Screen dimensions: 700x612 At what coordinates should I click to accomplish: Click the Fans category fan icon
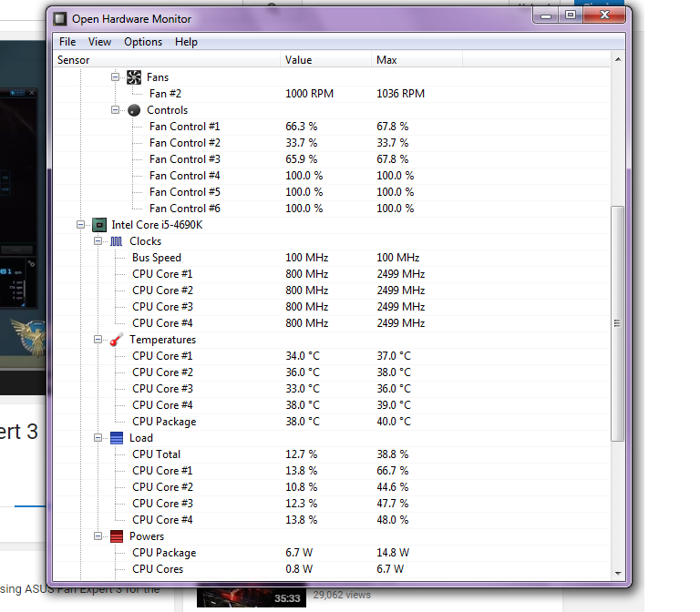(x=133, y=77)
